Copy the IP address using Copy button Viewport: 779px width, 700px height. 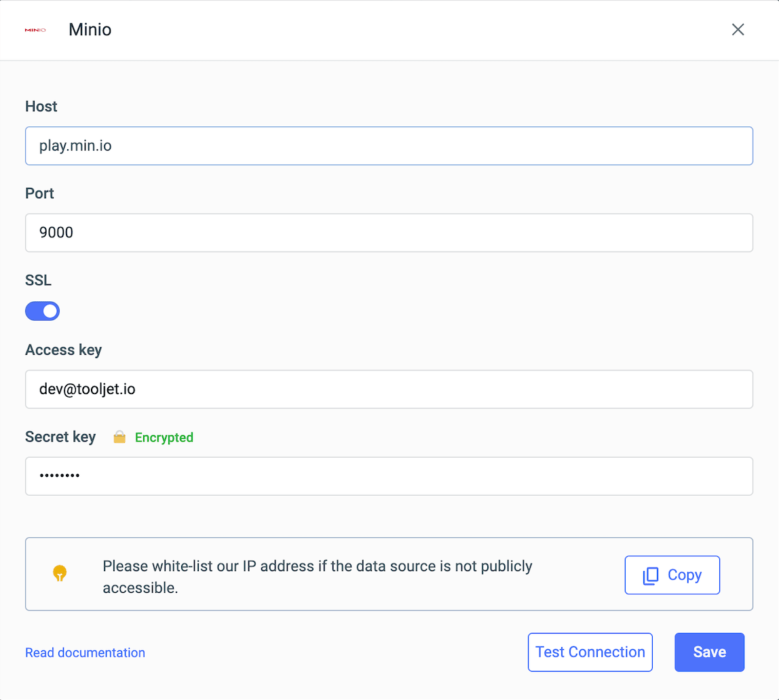[672, 575]
